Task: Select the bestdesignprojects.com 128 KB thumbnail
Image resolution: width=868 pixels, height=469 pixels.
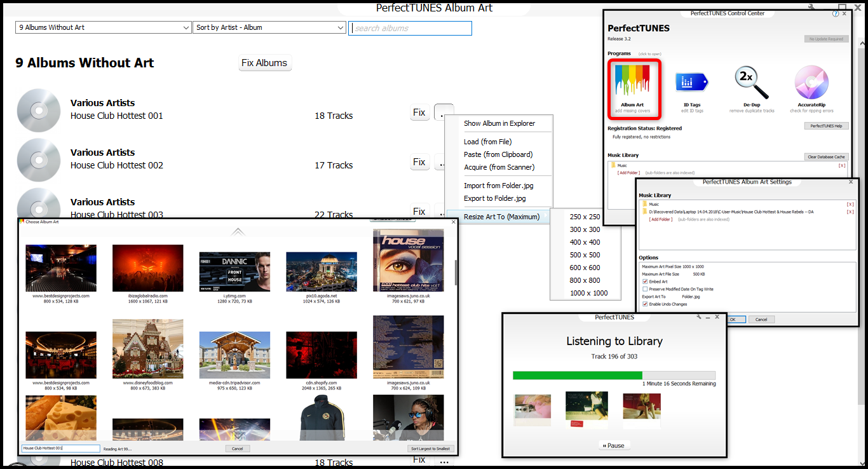Action: pyautogui.click(x=61, y=268)
